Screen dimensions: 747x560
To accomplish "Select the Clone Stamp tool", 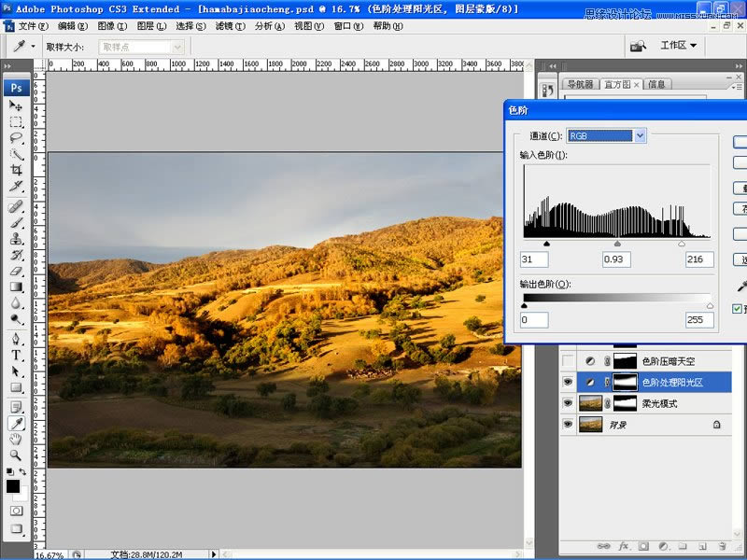I will pyautogui.click(x=16, y=239).
